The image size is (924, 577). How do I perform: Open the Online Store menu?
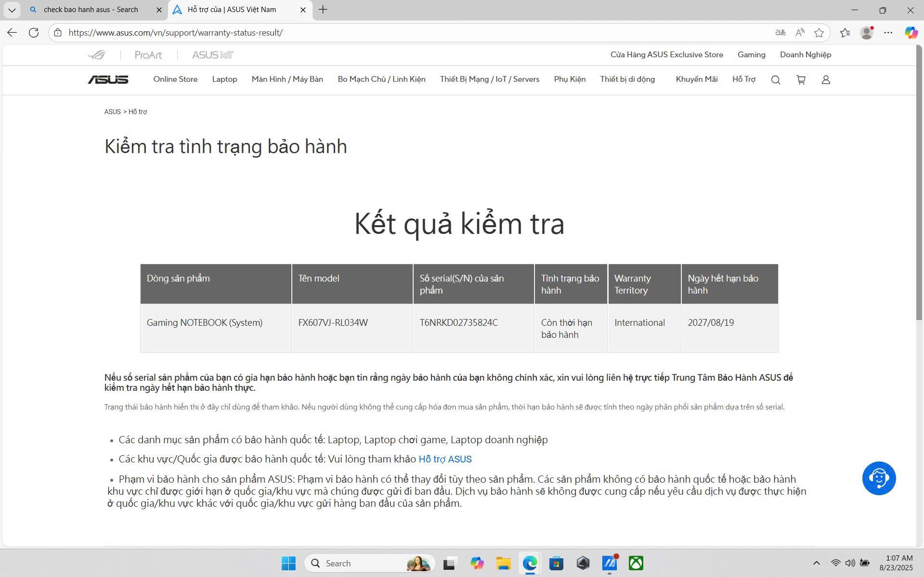175,79
